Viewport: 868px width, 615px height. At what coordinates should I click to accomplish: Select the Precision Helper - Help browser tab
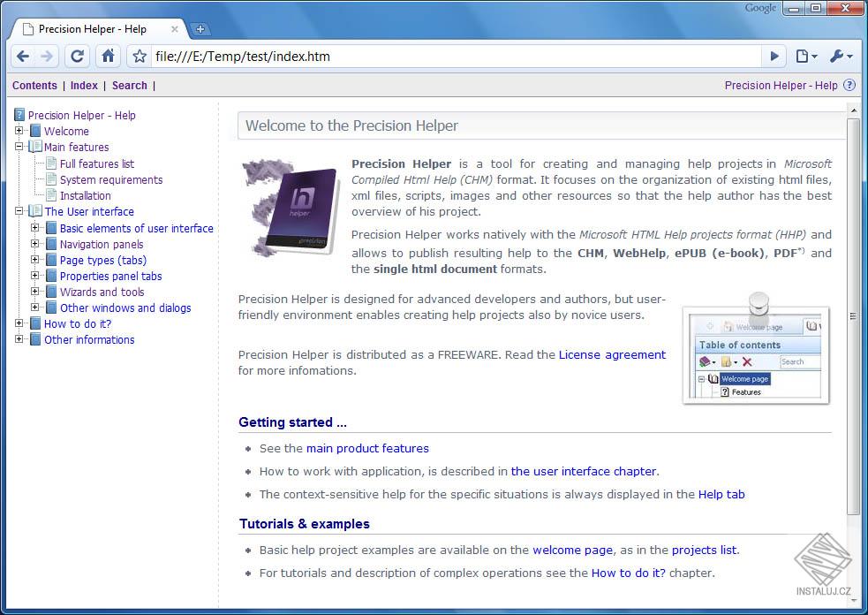pos(100,29)
